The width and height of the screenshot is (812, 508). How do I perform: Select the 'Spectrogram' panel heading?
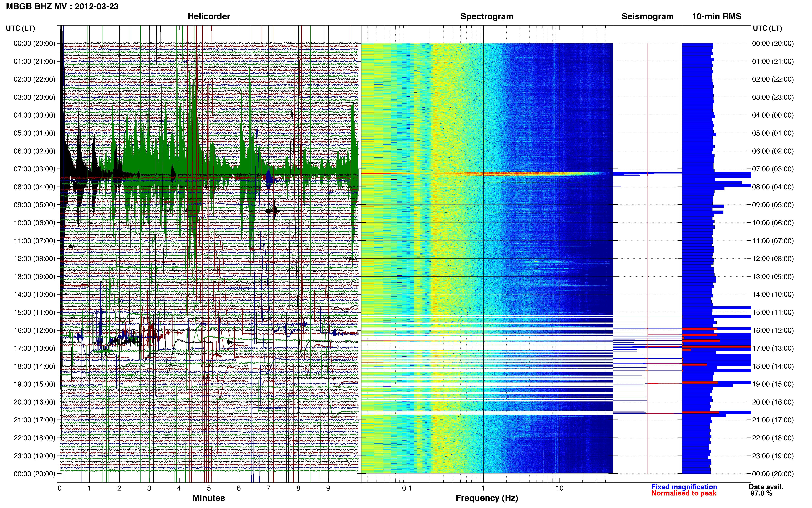pos(487,16)
